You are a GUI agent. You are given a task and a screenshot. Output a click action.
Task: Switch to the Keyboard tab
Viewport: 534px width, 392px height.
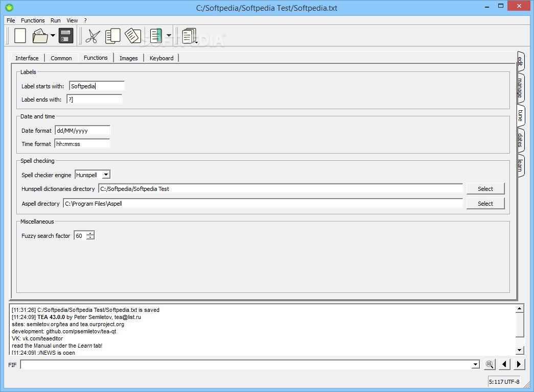161,58
